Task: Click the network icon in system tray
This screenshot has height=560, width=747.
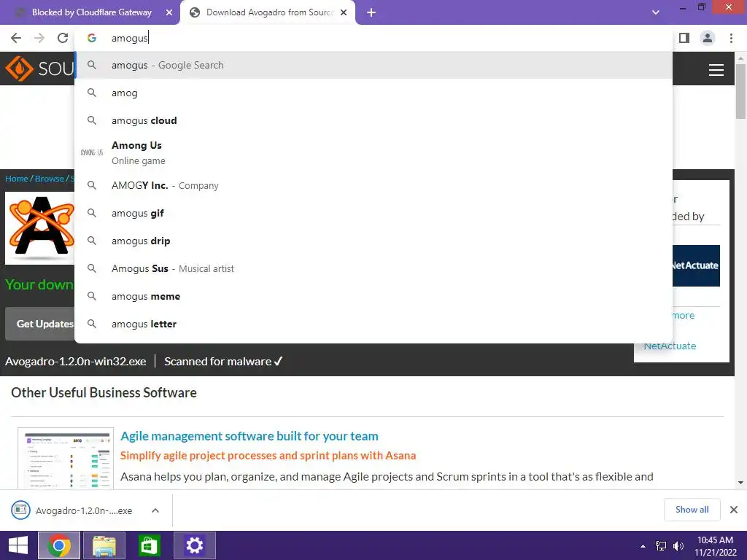Action: click(661, 545)
